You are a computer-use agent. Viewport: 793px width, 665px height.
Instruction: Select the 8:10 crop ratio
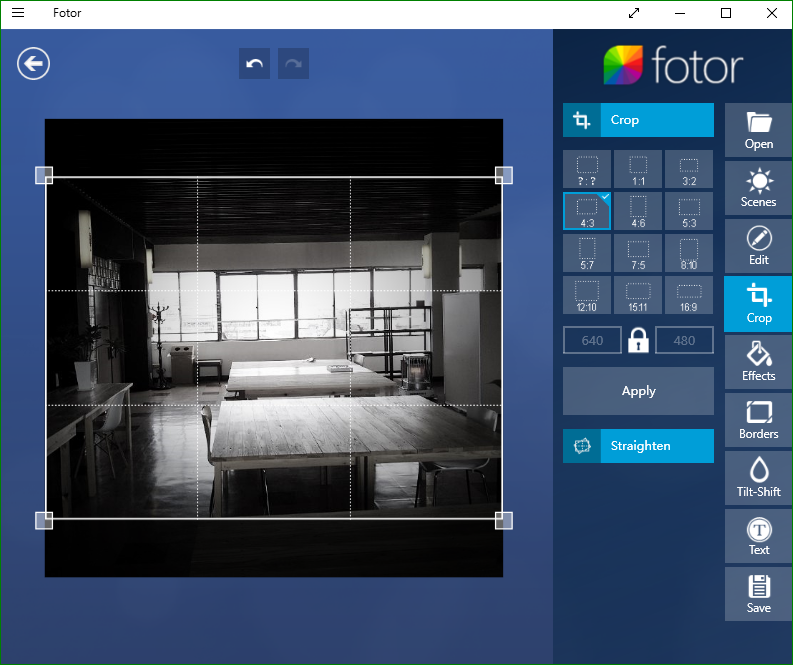[x=689, y=253]
